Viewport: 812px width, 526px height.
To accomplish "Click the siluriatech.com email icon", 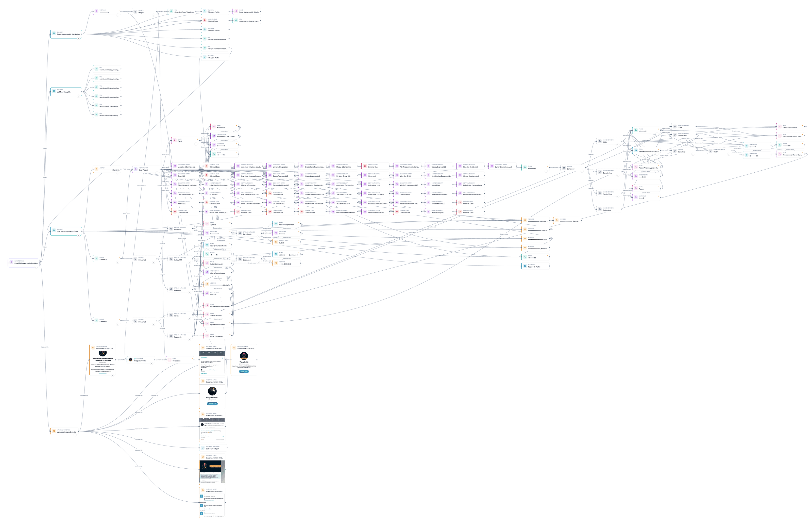I will (207, 245).
